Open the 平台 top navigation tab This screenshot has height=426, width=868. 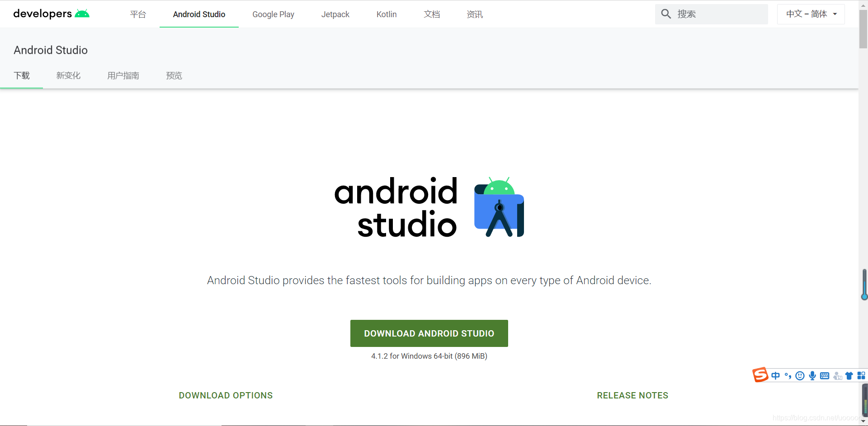tap(138, 14)
